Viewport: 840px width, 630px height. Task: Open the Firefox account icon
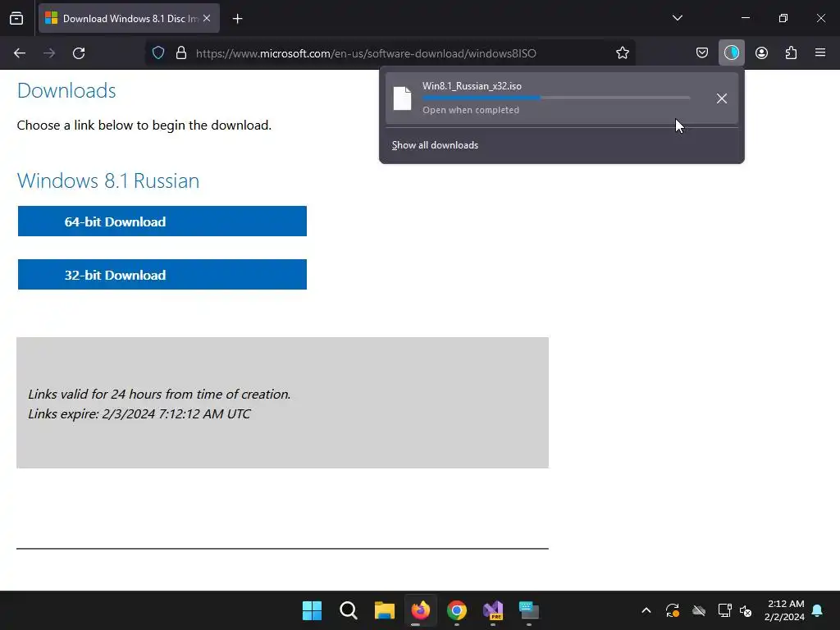[761, 52]
